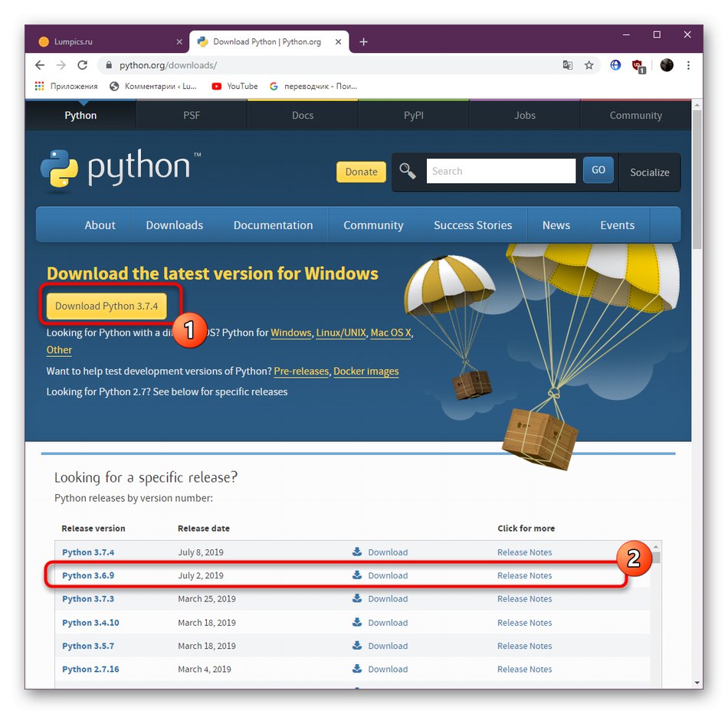The height and width of the screenshot is (714, 728).
Task: Reload the page with the refresh icon
Action: pos(82,65)
